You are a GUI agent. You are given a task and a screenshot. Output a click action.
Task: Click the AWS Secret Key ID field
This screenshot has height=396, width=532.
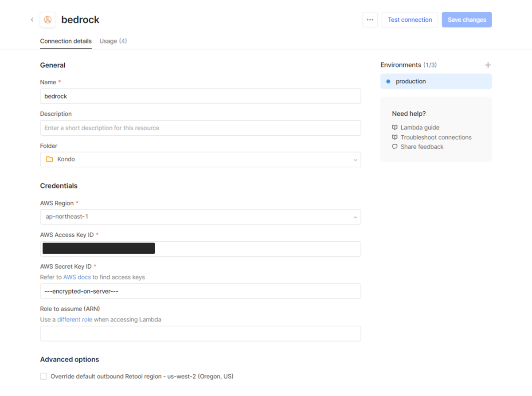coord(200,291)
